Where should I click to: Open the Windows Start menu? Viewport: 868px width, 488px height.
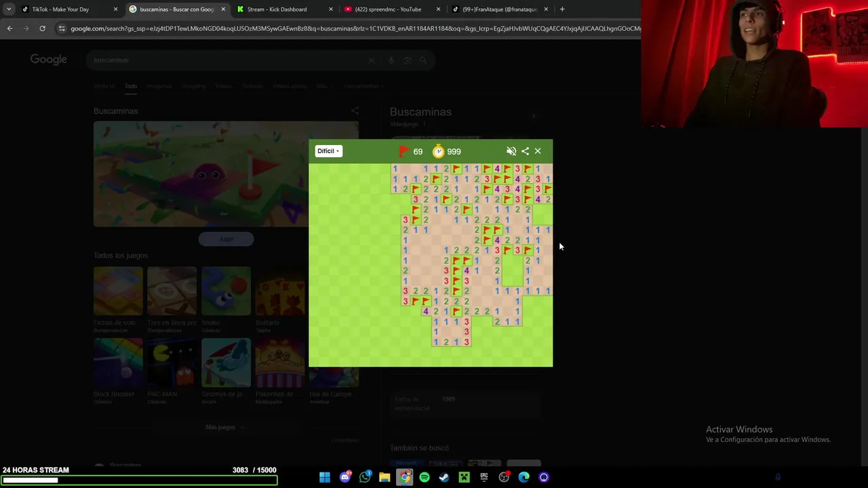[x=325, y=477]
